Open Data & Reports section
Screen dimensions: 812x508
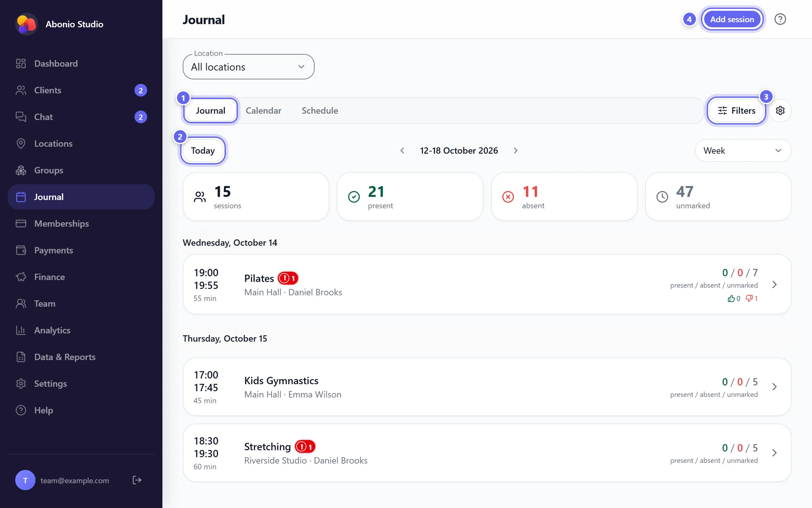pos(81,357)
